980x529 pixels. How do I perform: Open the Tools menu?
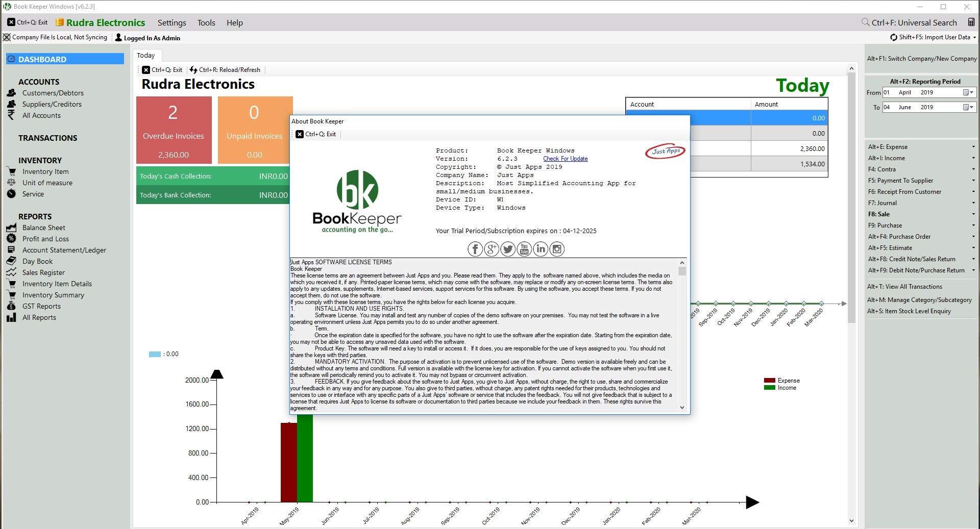coord(206,22)
